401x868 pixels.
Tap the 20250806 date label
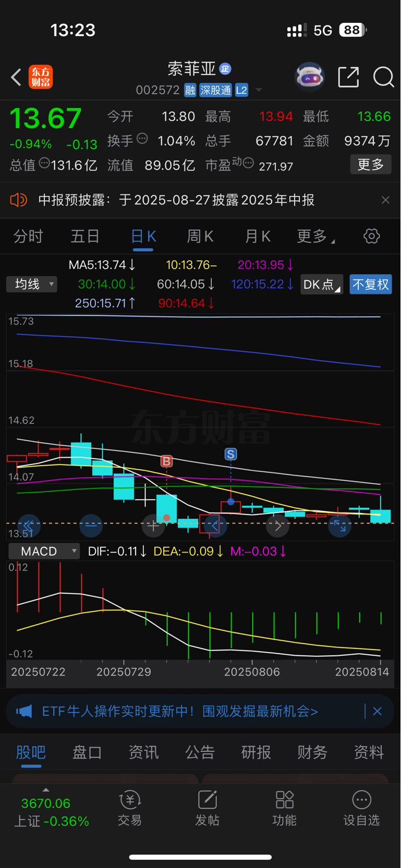click(x=252, y=672)
